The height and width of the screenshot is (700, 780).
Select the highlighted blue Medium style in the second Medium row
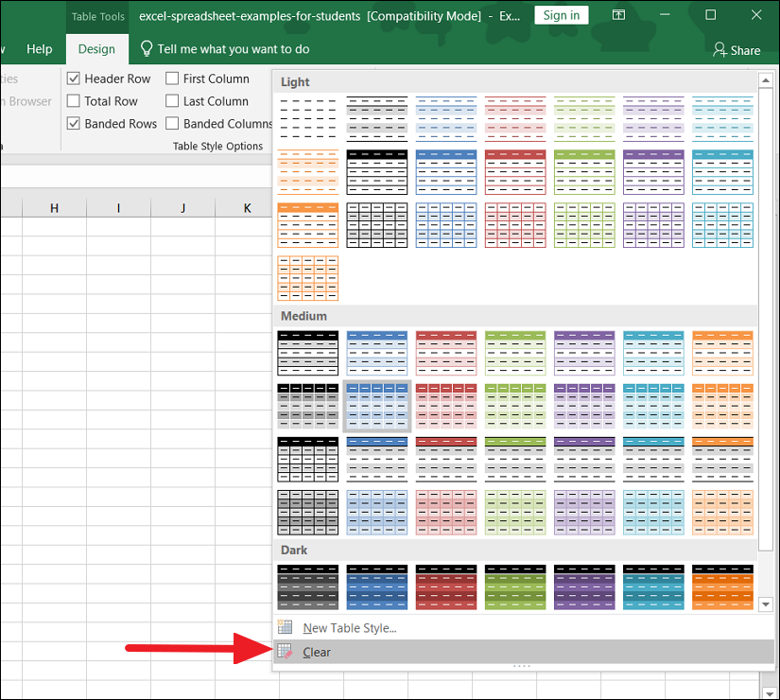pyautogui.click(x=377, y=406)
